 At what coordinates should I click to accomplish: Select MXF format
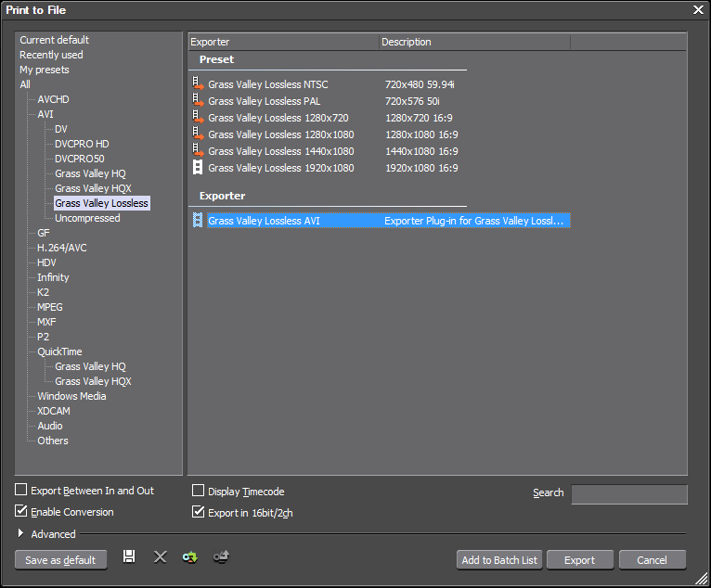[x=46, y=322]
